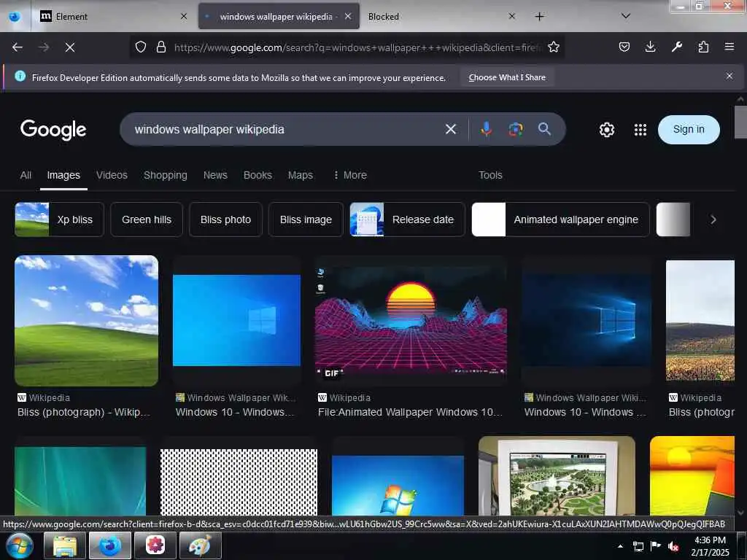Open the checkered pattern image thumbnail
The height and width of the screenshot is (560, 747).
coord(239,483)
